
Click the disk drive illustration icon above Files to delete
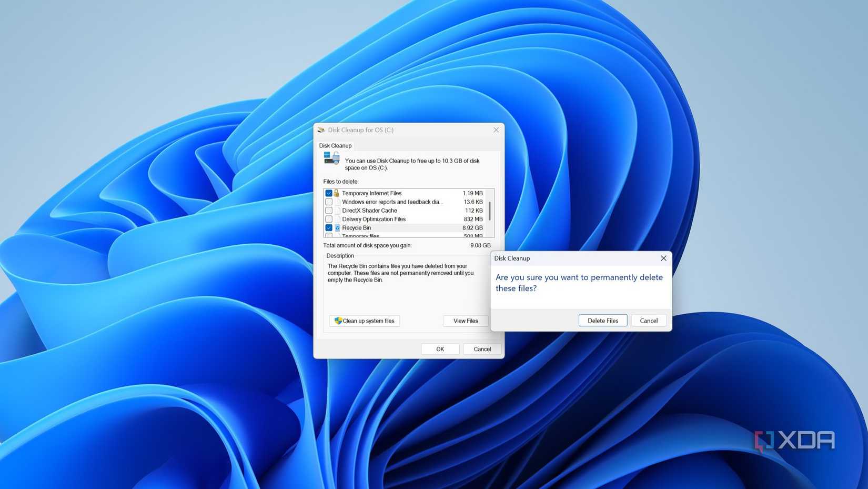click(x=331, y=158)
